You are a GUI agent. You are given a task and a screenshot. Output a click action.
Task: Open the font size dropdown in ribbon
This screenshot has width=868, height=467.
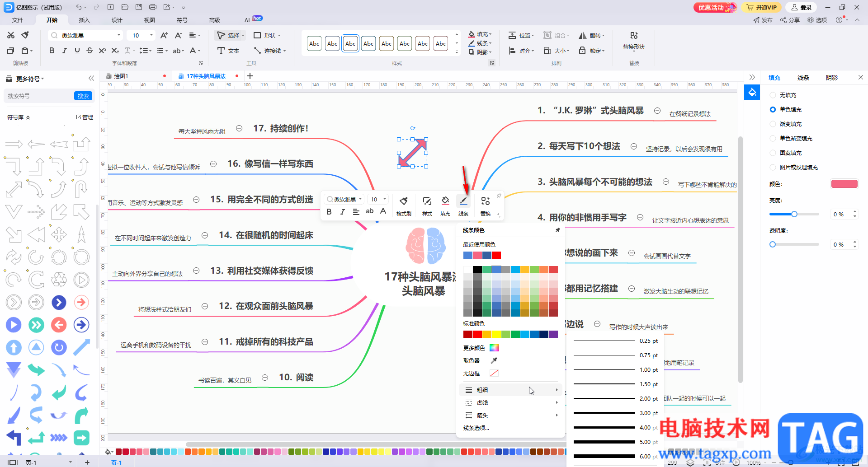151,35
